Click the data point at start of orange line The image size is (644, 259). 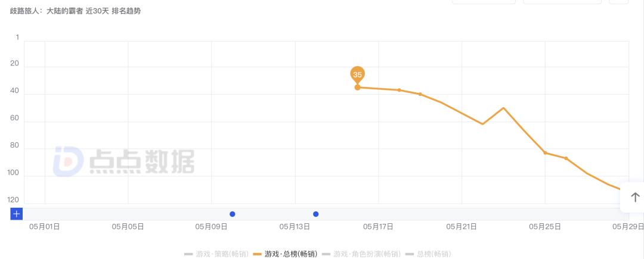click(357, 88)
